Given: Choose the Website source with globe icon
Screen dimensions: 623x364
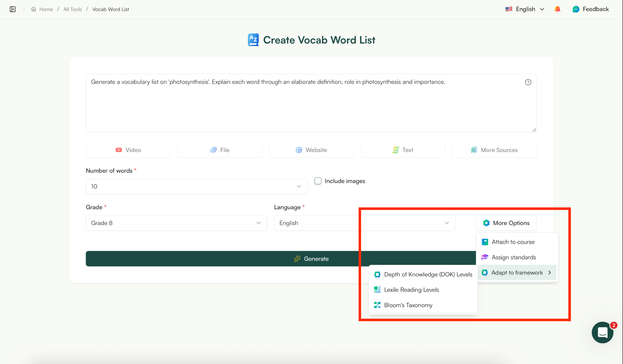Looking at the screenshot, I should 311,150.
